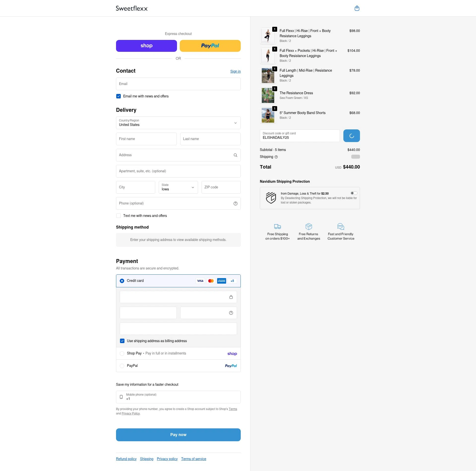
Task: Uncheck Email me with news and offers
Action: [x=119, y=96]
